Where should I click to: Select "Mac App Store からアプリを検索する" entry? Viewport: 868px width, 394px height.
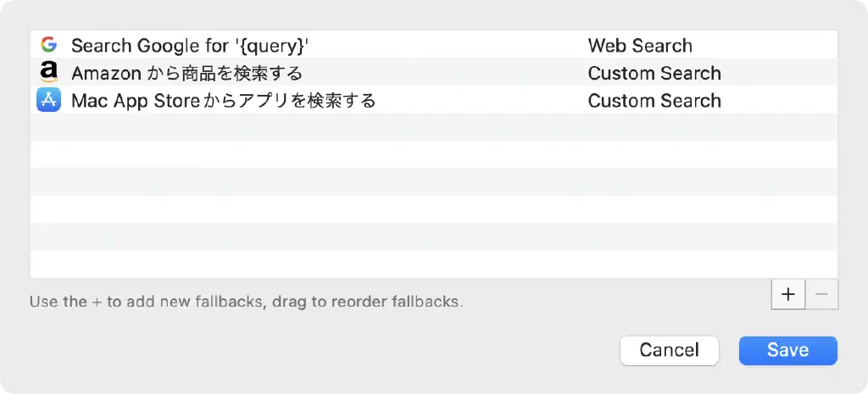[x=223, y=101]
